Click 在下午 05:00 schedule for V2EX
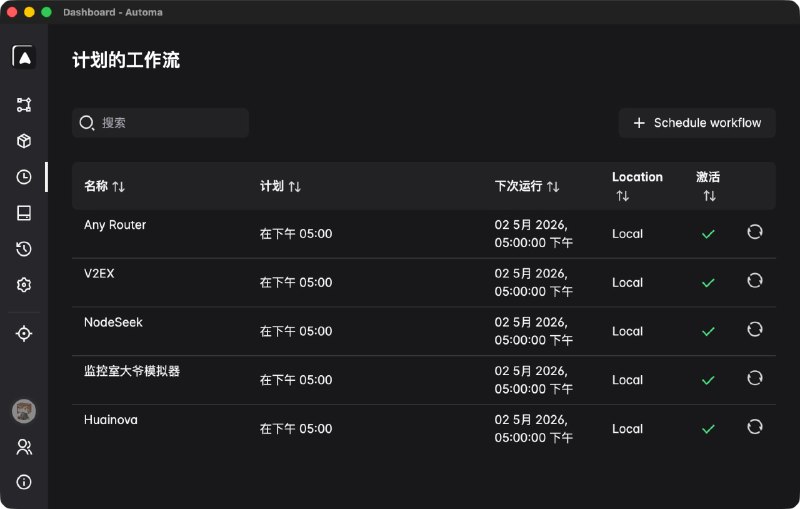 point(296,283)
